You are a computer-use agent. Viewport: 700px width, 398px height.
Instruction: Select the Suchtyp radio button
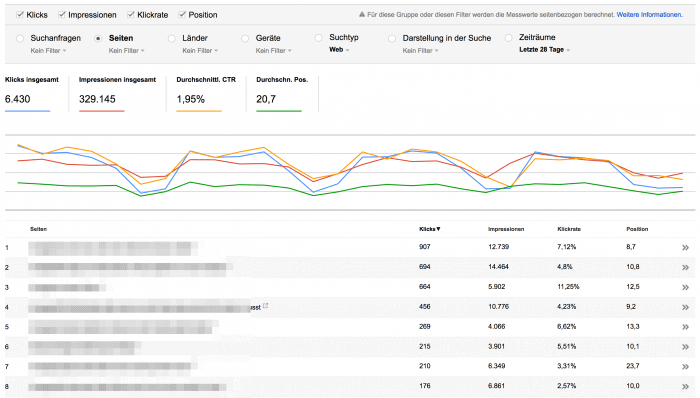318,38
